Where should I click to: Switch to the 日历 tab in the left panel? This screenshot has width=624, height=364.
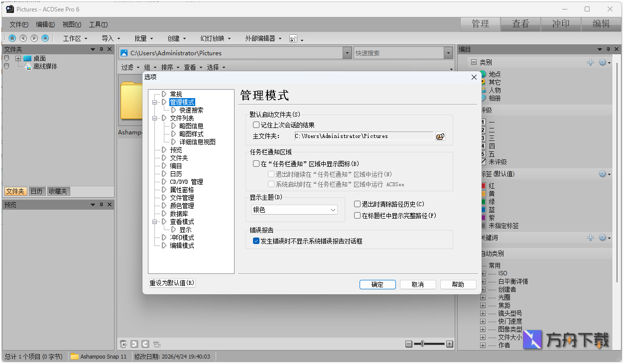pyautogui.click(x=36, y=191)
